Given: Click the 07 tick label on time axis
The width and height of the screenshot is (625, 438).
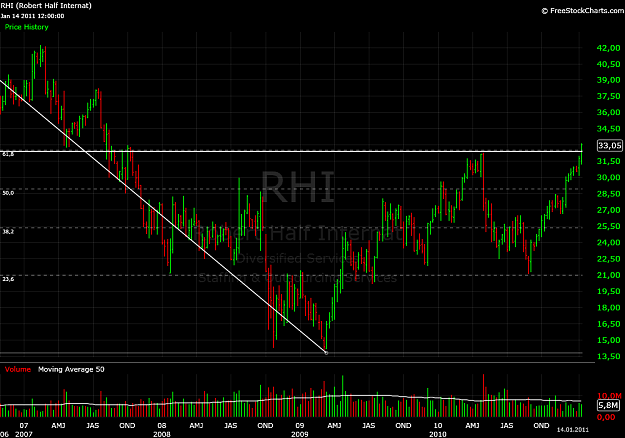Looking at the screenshot, I should click(24, 426).
